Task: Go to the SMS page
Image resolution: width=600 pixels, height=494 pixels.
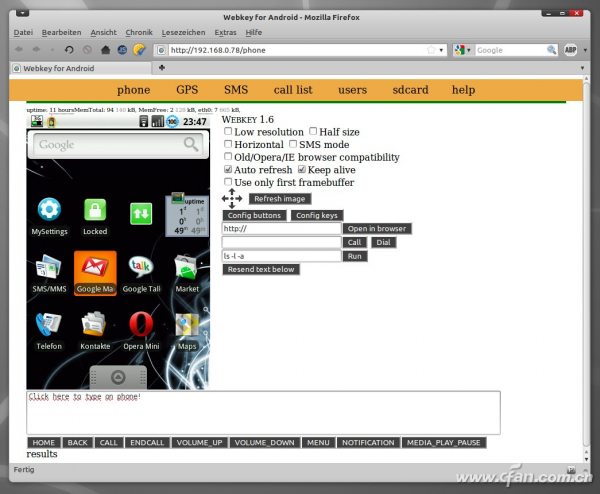Action: (236, 90)
